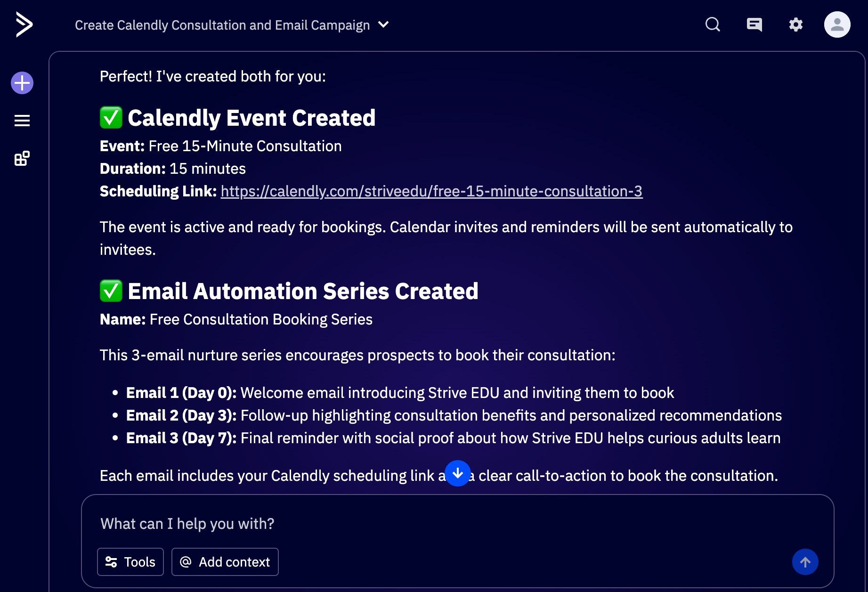This screenshot has width=868, height=592.
Task: Expand the chevron next to the conversation title
Action: click(x=384, y=24)
